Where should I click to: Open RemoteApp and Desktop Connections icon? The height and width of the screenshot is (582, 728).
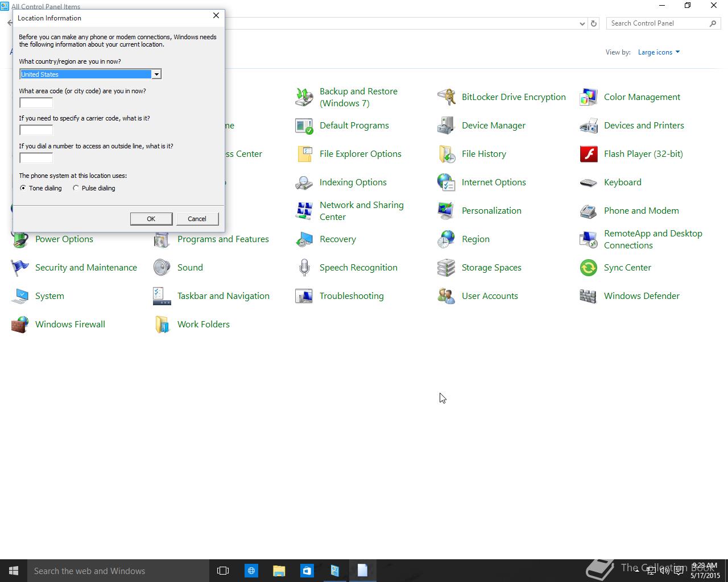click(x=589, y=239)
